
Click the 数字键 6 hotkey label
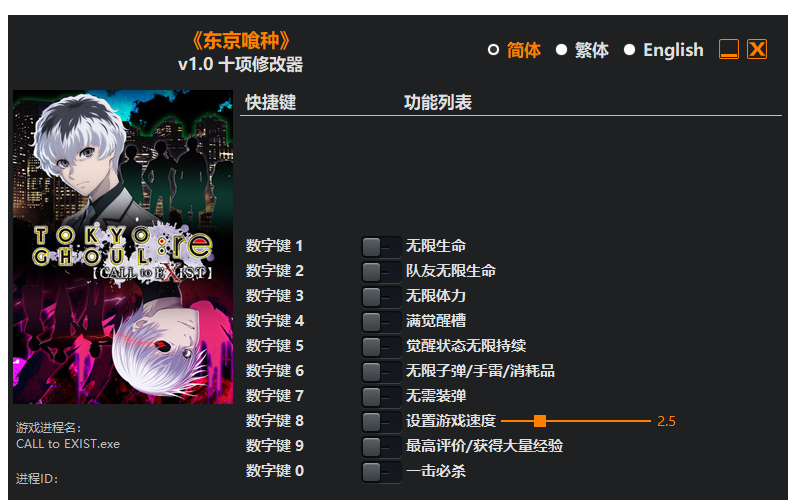(x=274, y=371)
